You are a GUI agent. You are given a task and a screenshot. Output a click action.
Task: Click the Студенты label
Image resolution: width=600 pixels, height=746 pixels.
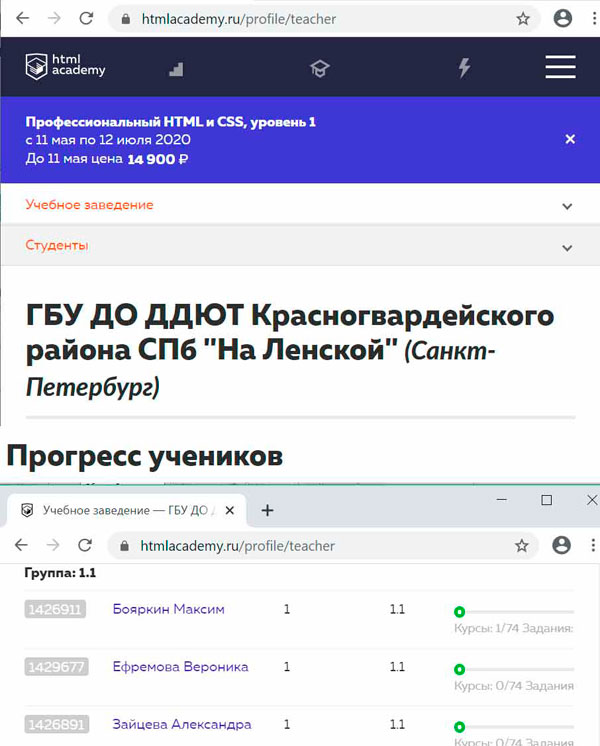click(x=57, y=245)
